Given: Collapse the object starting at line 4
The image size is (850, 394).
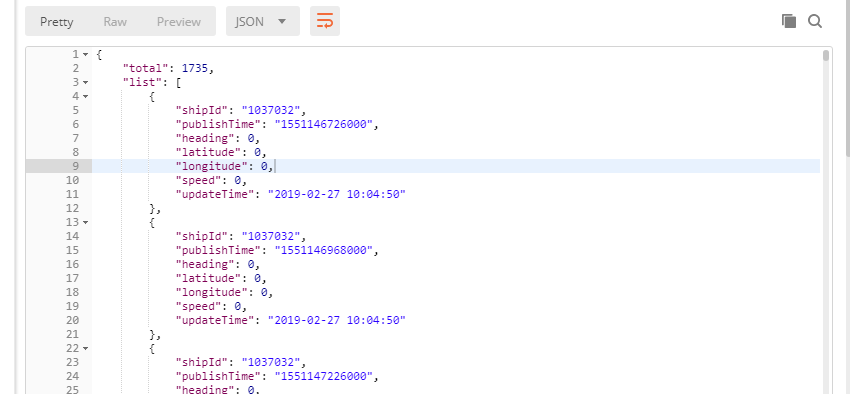Looking at the screenshot, I should click(x=85, y=96).
